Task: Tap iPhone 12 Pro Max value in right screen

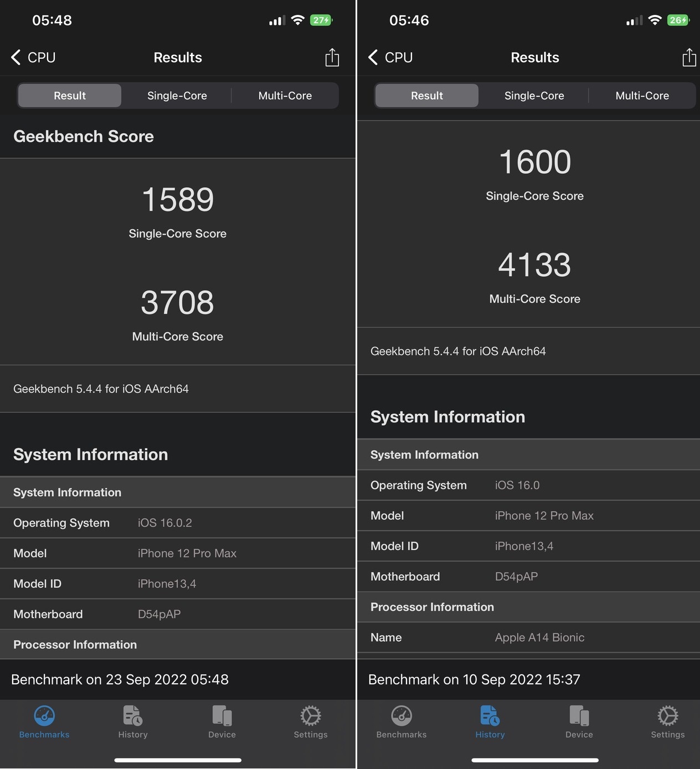Action: coord(544,515)
